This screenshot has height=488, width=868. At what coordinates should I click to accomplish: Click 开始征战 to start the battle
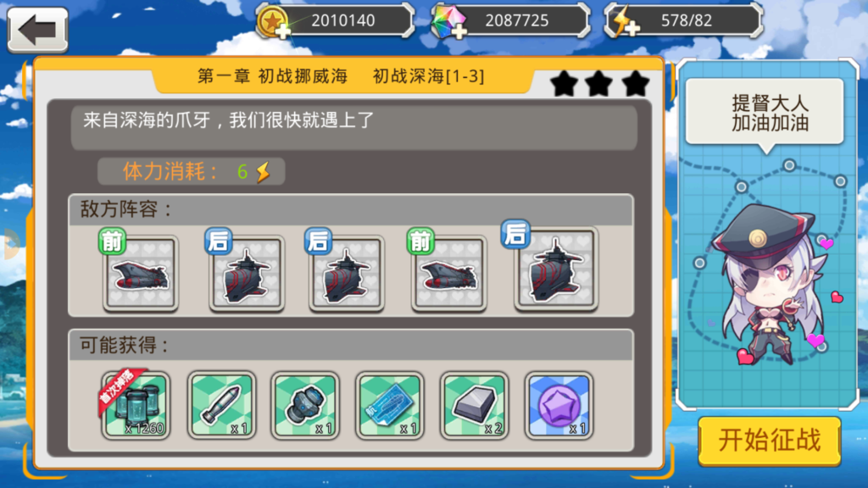pyautogui.click(x=770, y=441)
